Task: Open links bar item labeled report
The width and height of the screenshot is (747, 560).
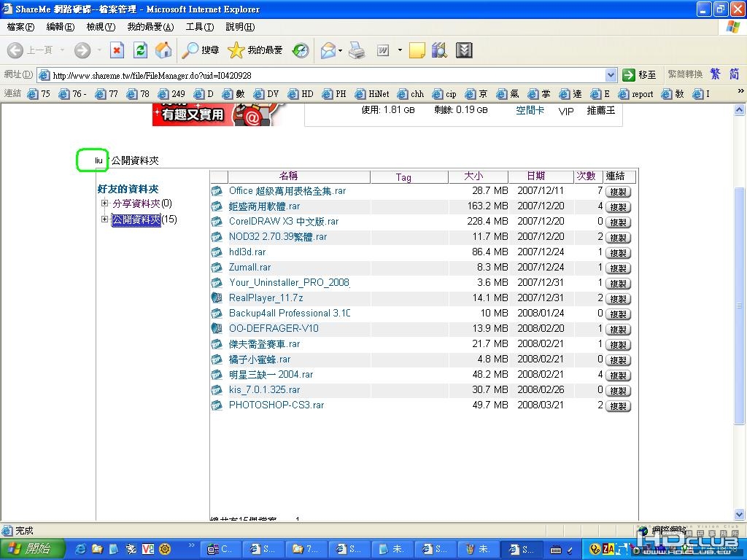Action: pyautogui.click(x=636, y=94)
